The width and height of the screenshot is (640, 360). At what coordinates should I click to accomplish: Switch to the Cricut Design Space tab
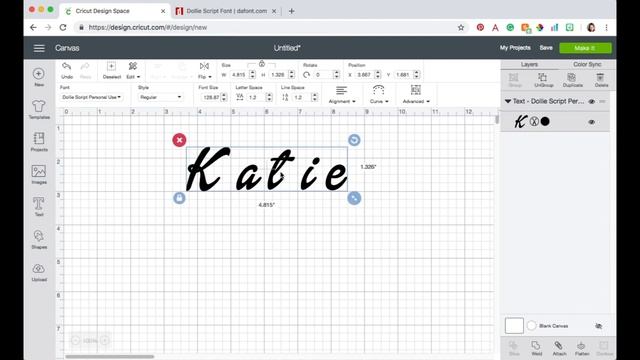coord(115,11)
